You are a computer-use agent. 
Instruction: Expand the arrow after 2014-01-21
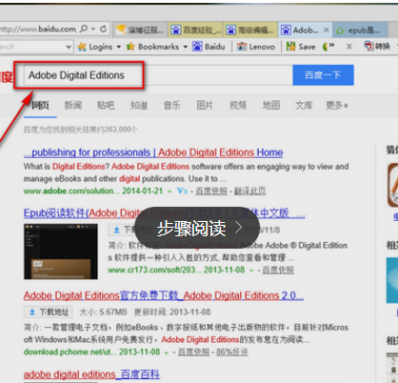pos(169,192)
